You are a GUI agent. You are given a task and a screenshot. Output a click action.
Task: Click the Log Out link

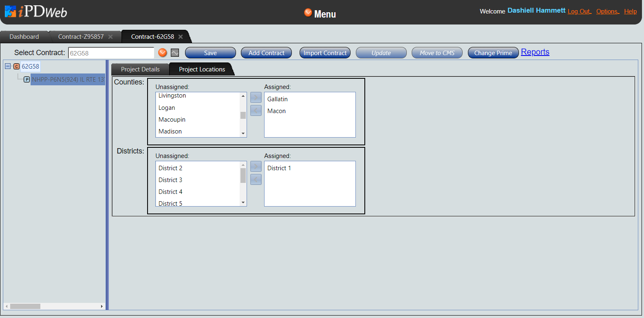click(x=579, y=11)
